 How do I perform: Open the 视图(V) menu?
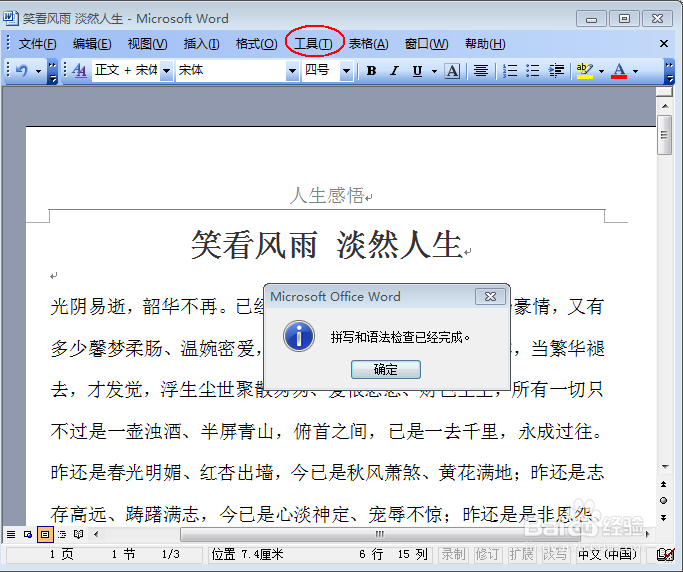(x=147, y=44)
